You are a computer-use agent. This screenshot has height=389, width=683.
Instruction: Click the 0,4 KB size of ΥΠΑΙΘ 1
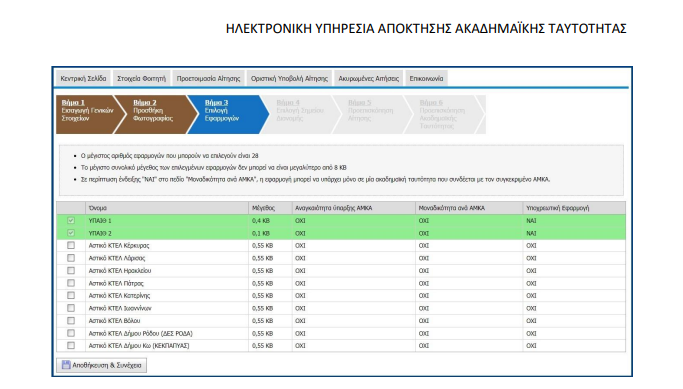[x=260, y=221]
